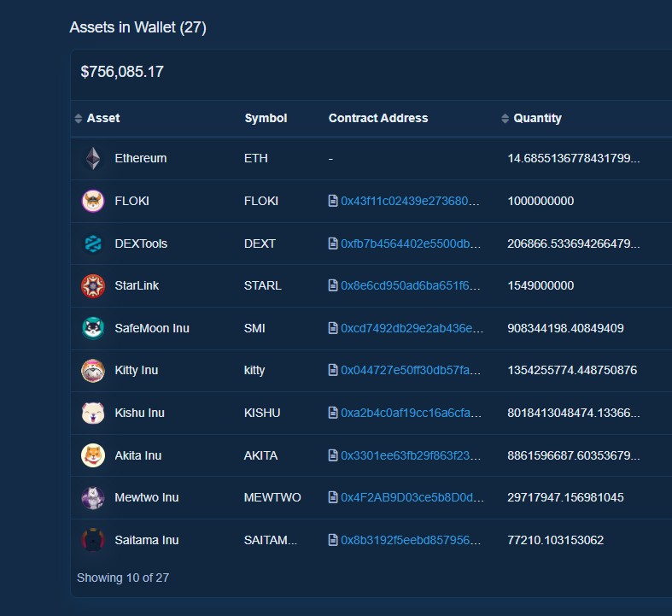Select the Saitama Inu asset name

(x=147, y=540)
